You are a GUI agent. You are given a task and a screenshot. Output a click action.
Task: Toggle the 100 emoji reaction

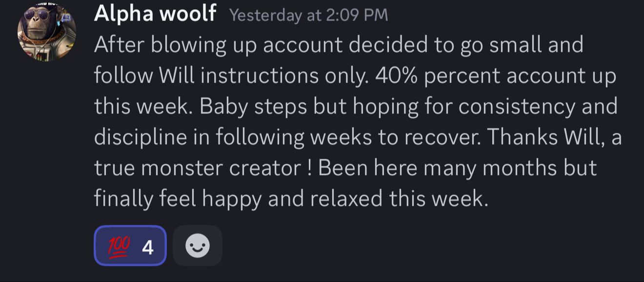(130, 245)
